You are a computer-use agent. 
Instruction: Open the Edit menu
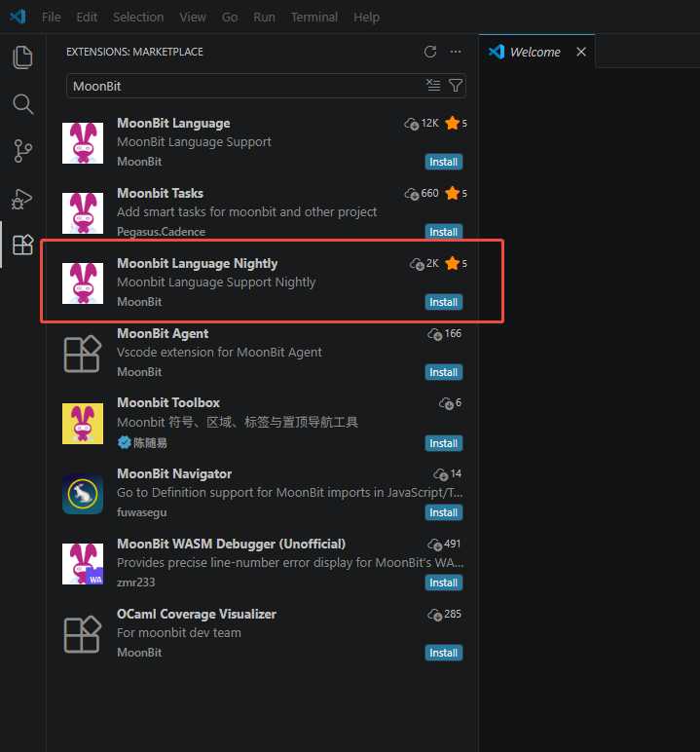point(87,18)
